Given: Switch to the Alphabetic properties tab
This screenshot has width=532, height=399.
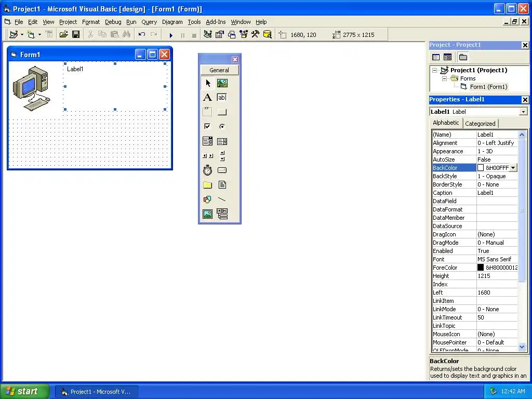Looking at the screenshot, I should click(x=446, y=123).
